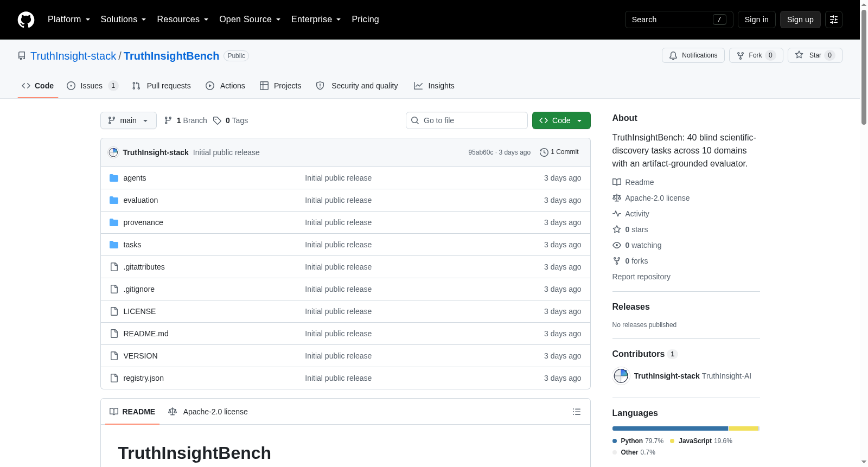Expand the Enterprise menu

pyautogui.click(x=316, y=20)
